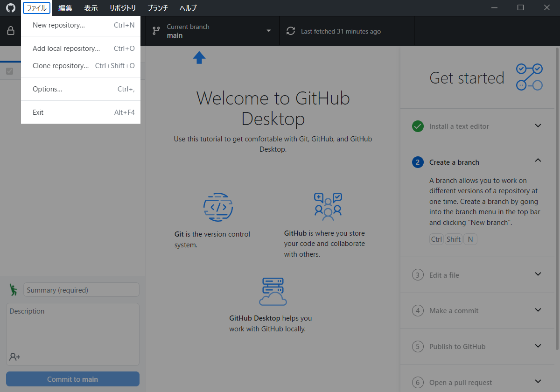Viewport: 560px width, 392px height.
Task: Open the Current branch dropdown
Action: 268,31
